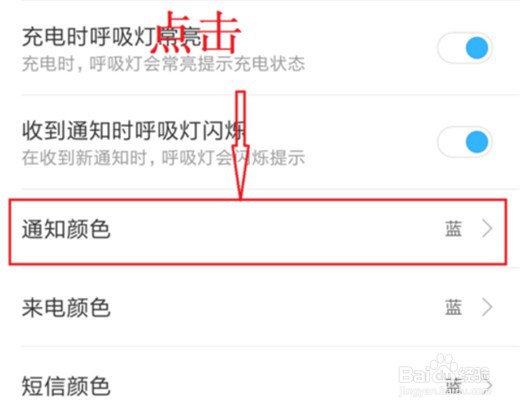Click the 蓝 value for 短信颜色
Viewport: 520px width, 409px height.
point(454,386)
